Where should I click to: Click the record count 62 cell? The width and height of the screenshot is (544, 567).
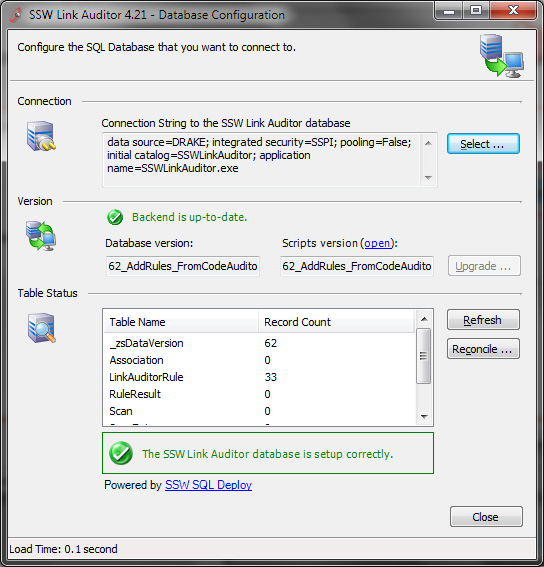(x=271, y=343)
